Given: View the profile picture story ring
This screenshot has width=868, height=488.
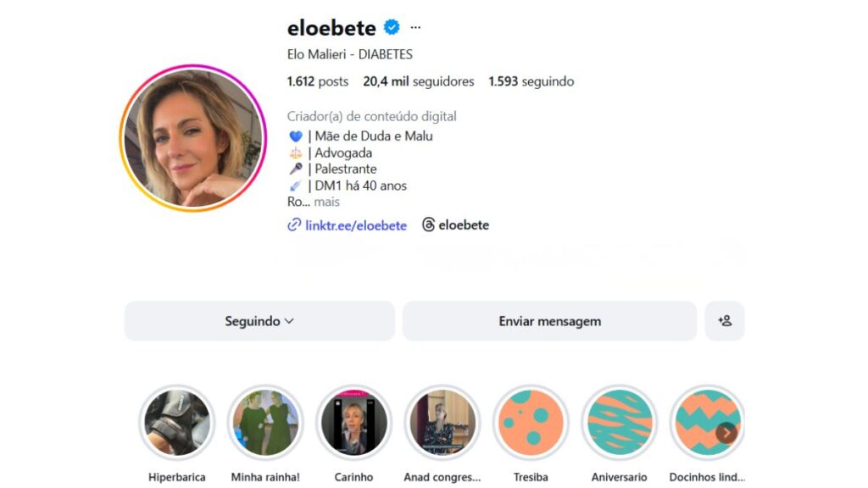Looking at the screenshot, I should coord(193,138).
